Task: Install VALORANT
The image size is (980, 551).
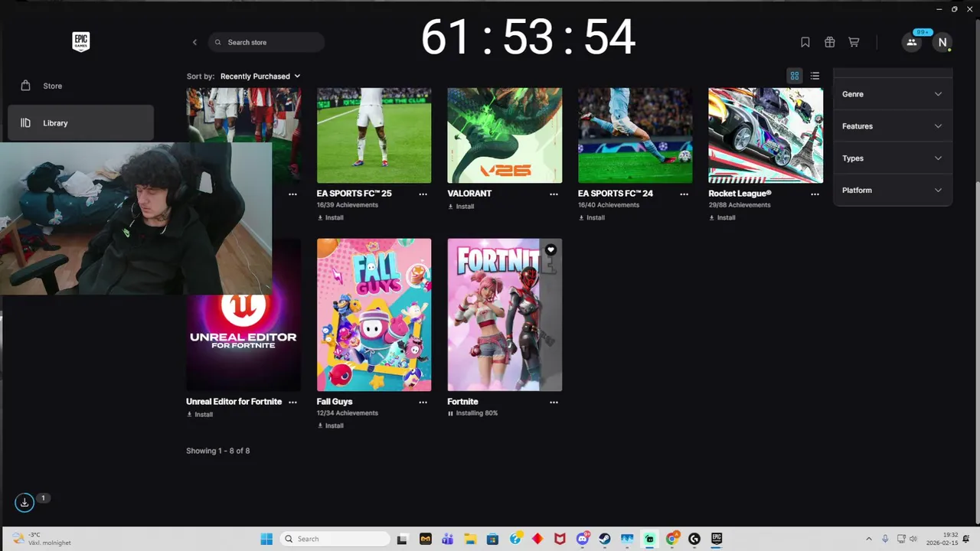Action: tap(461, 207)
